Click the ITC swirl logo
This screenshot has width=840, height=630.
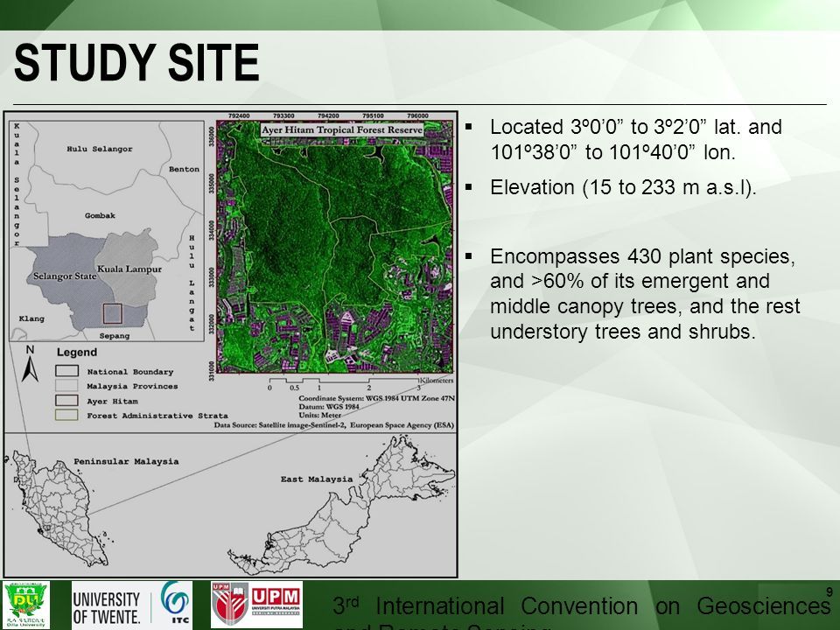[x=175, y=602]
